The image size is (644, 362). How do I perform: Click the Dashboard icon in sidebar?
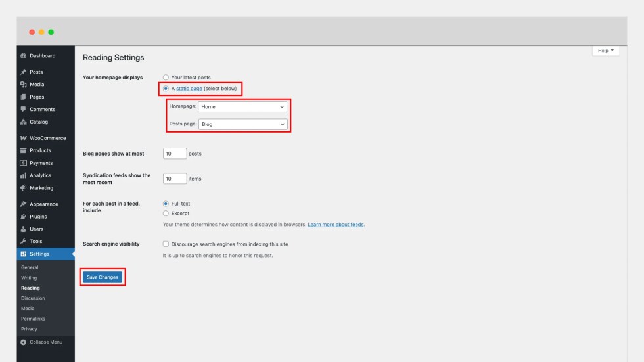pos(23,56)
